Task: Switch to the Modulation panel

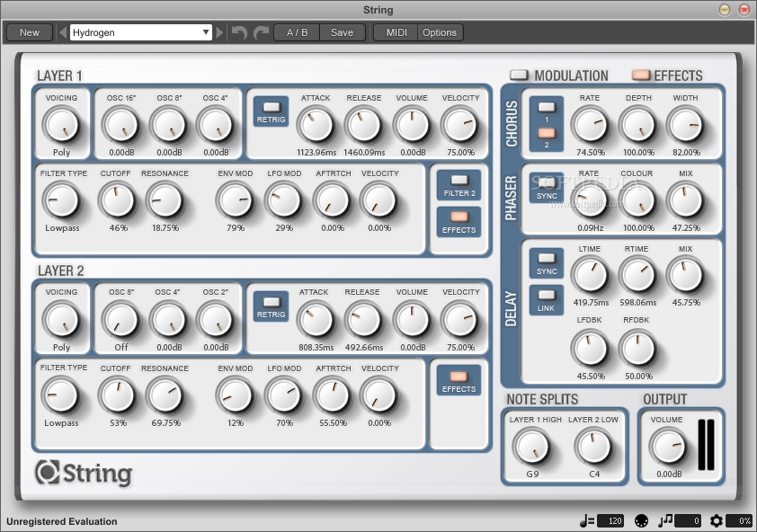Action: (x=519, y=75)
